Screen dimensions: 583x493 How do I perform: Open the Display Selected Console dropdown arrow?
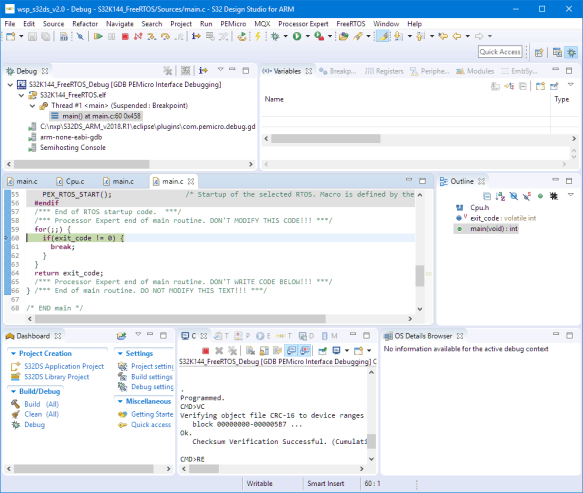click(347, 351)
